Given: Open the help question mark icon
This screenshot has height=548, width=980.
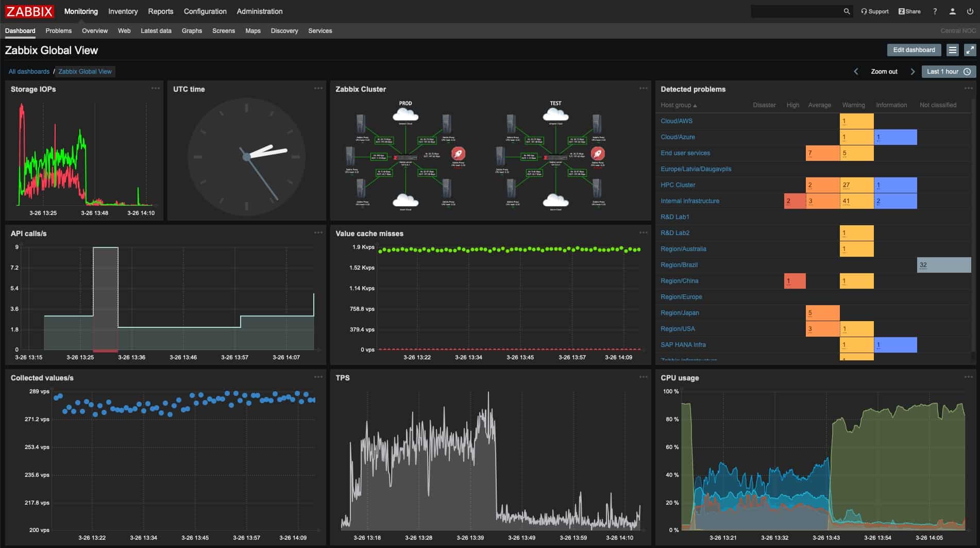Looking at the screenshot, I should pyautogui.click(x=935, y=11).
